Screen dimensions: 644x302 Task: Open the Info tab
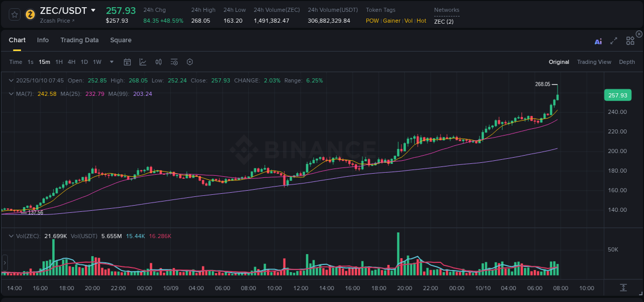[43, 40]
